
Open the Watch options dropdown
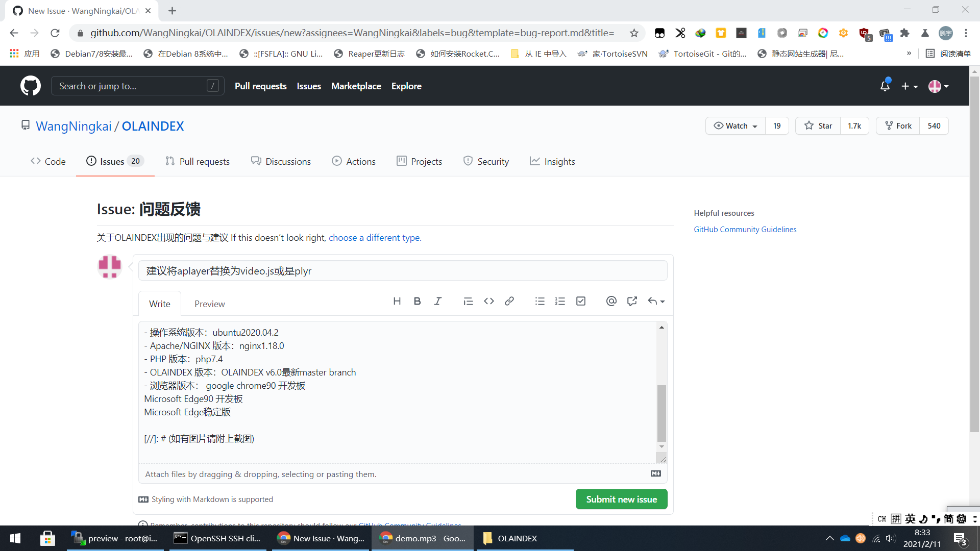(x=734, y=126)
